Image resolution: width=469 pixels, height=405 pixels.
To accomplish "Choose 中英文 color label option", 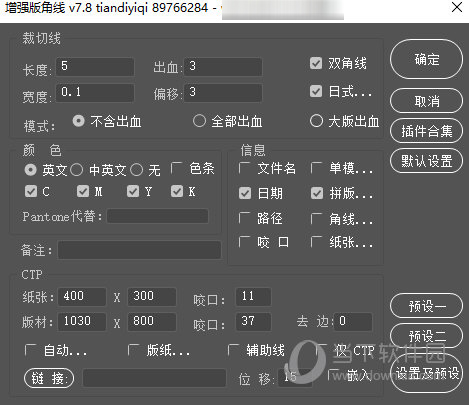I will 77,170.
